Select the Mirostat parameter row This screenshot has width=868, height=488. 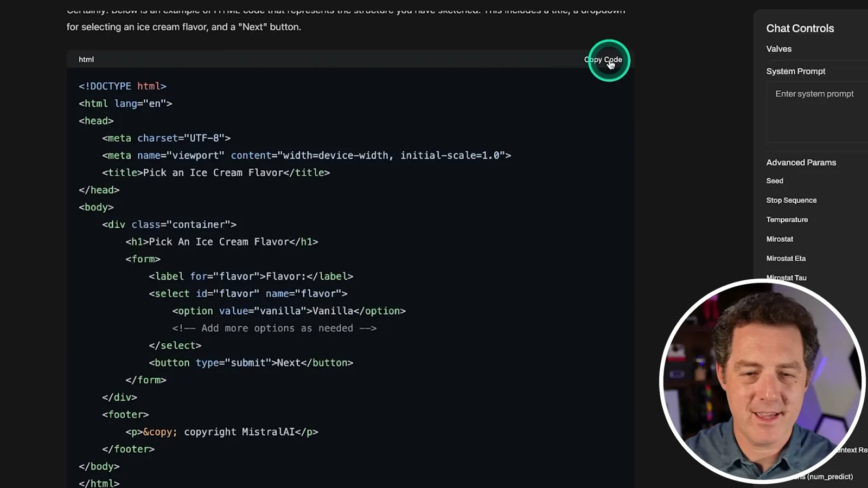[780, 239]
